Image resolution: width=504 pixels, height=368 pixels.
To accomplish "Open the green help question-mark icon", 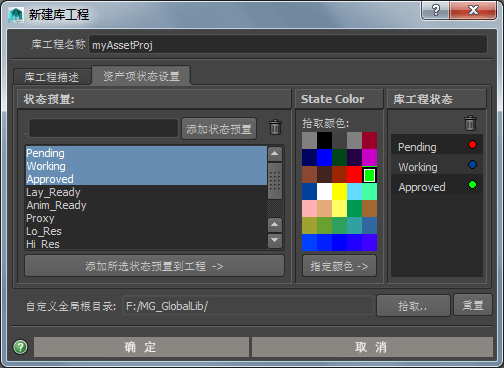I will coord(20,347).
